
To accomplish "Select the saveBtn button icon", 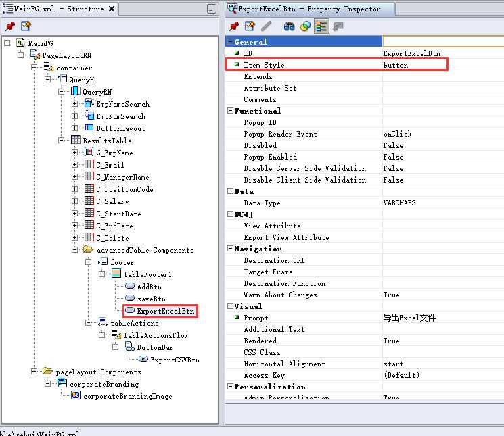I will (130, 298).
